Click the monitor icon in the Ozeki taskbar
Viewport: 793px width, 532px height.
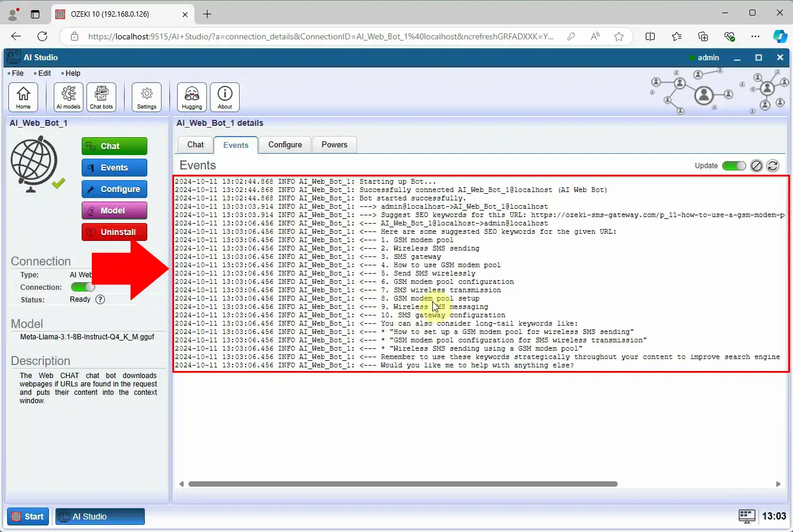pos(746,516)
